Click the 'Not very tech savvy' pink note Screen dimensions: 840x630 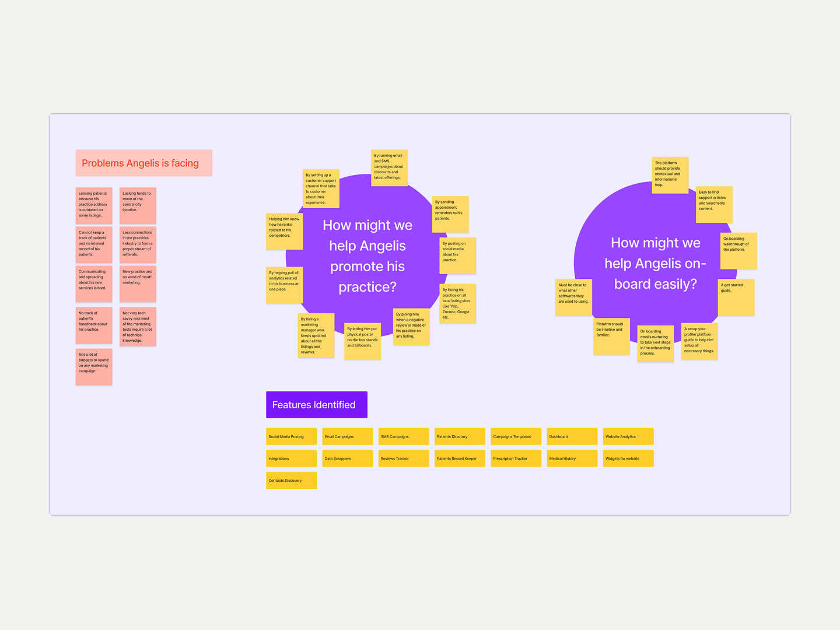(x=138, y=327)
